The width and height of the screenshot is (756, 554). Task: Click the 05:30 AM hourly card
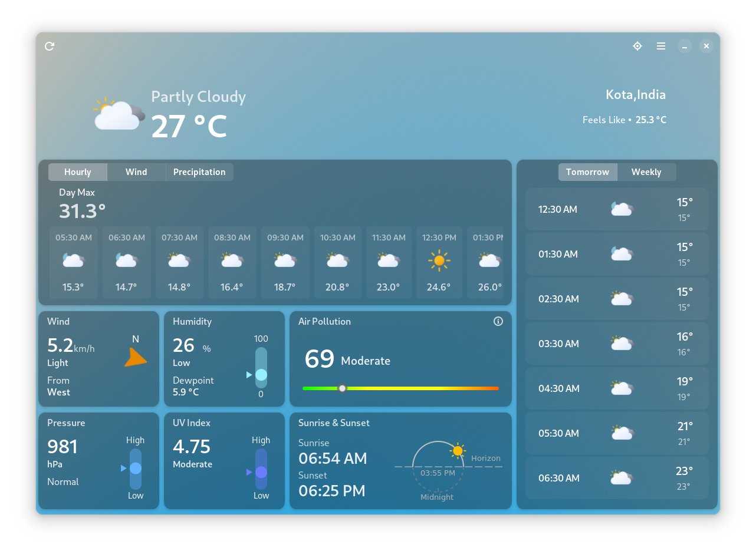[x=74, y=262]
